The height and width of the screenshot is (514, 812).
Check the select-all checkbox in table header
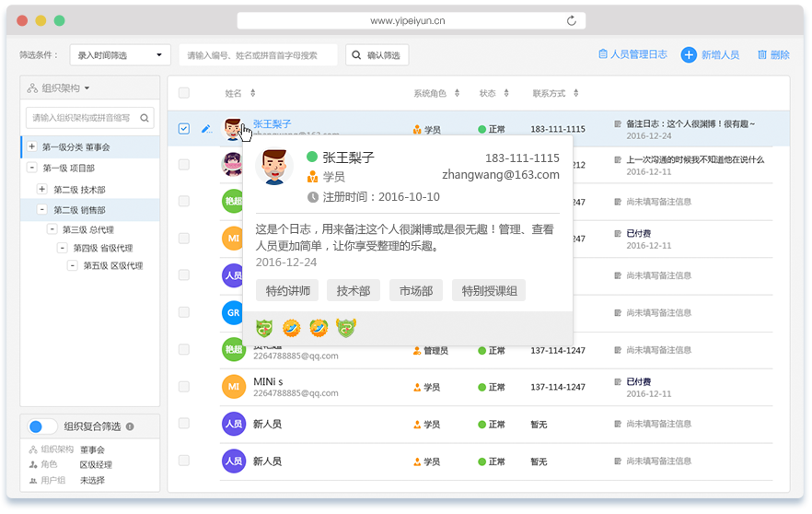pos(184,93)
